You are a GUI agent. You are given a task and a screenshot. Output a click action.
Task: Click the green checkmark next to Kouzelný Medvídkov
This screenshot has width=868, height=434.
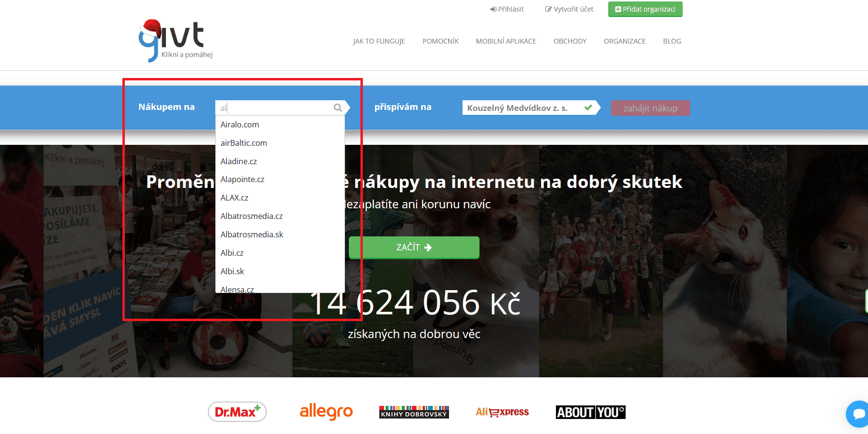click(x=588, y=108)
